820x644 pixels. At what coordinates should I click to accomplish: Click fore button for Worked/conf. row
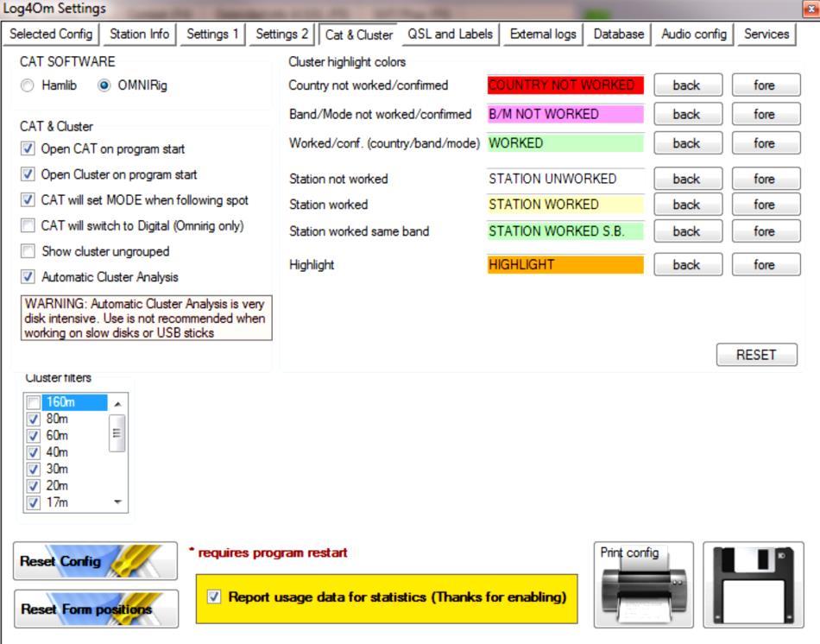[x=766, y=142]
